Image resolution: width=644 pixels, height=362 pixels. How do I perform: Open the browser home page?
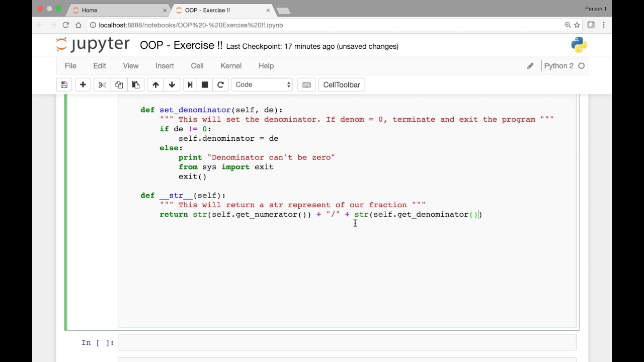click(78, 25)
